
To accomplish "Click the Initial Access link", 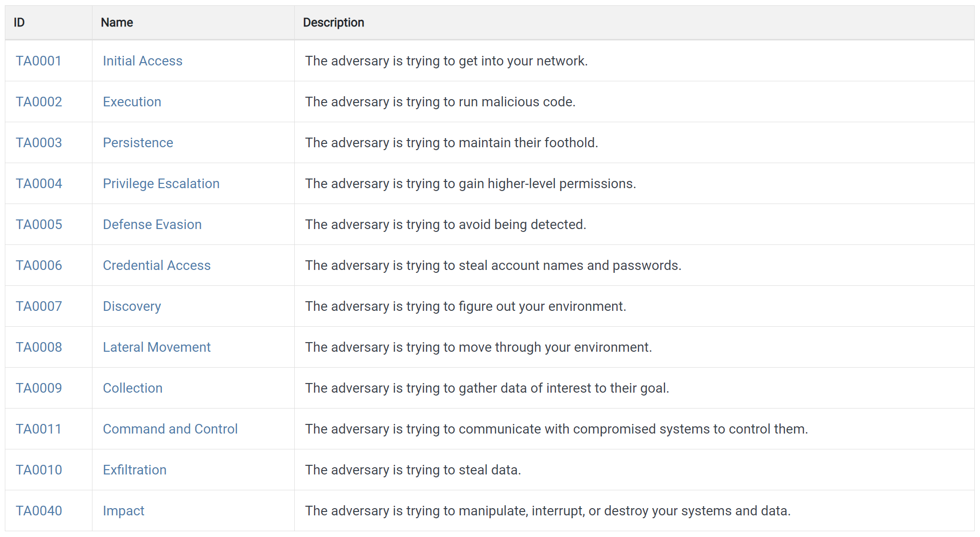I will 143,61.
